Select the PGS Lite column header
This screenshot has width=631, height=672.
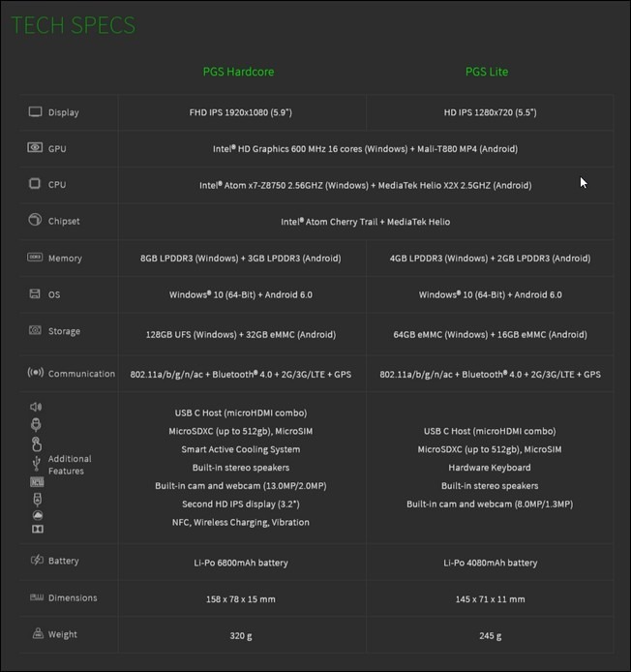pos(487,72)
